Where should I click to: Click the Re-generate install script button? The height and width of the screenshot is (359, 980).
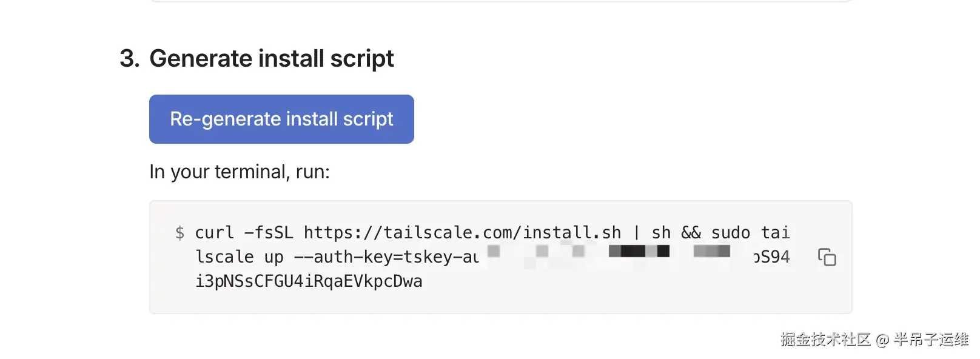[281, 119]
